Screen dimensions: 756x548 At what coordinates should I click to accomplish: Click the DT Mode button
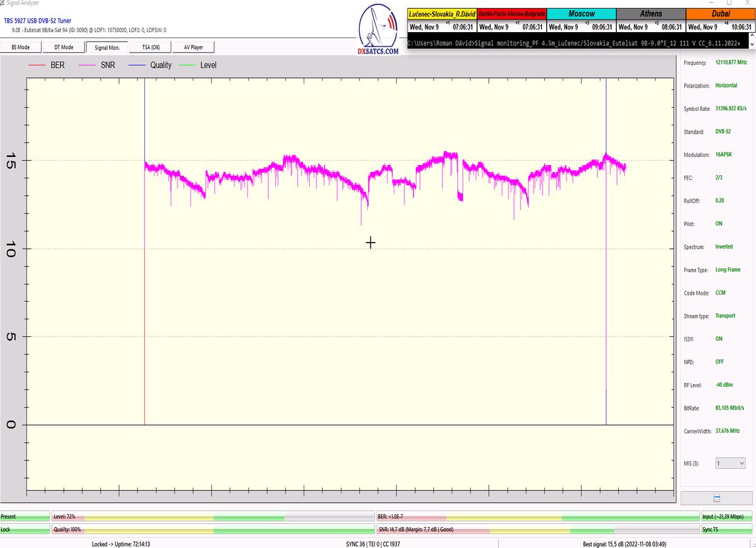tap(64, 47)
